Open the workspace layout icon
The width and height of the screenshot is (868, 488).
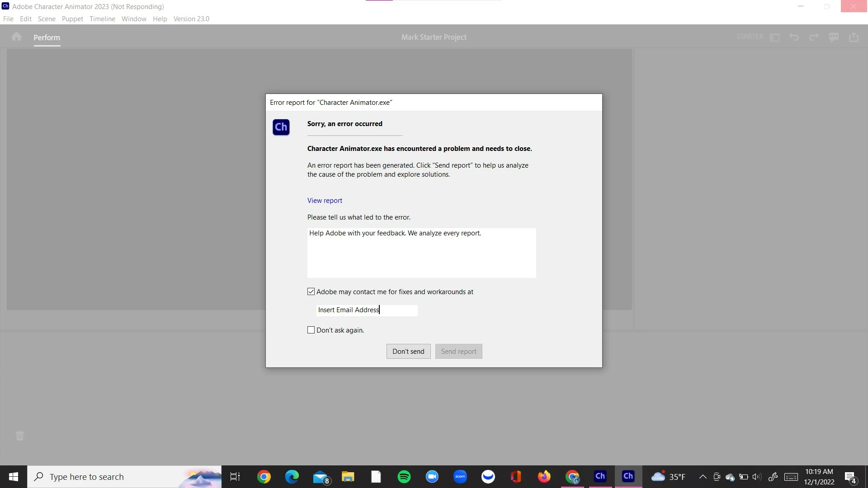point(774,37)
